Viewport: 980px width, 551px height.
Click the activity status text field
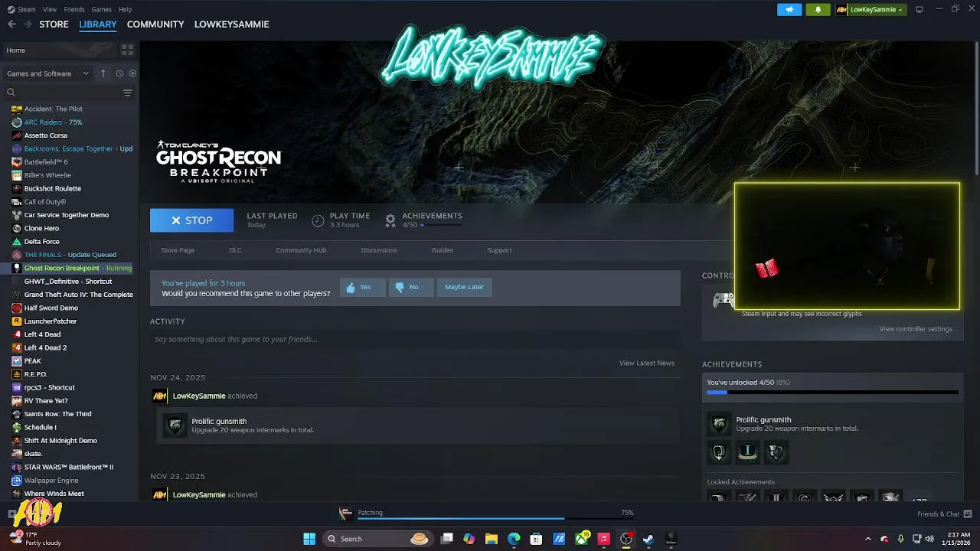[415, 339]
